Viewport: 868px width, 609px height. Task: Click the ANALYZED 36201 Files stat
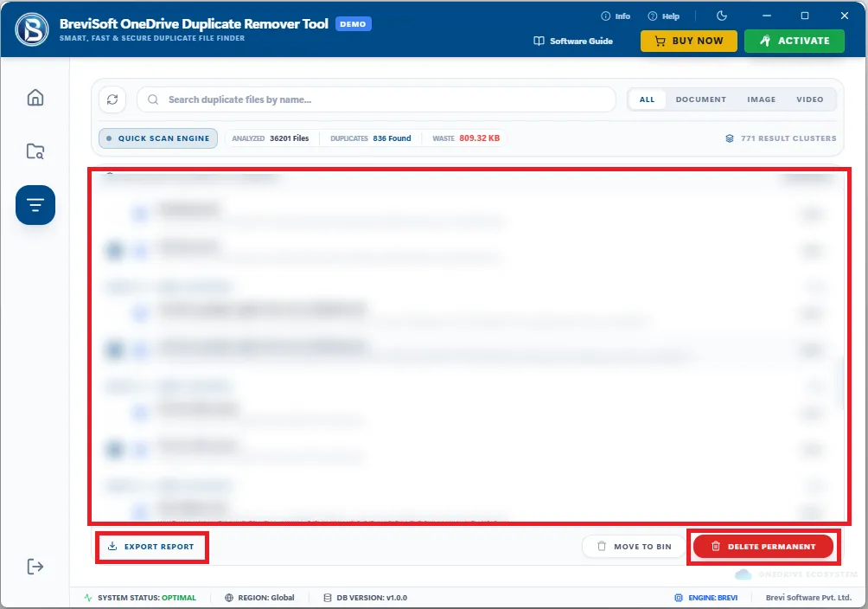(270, 138)
